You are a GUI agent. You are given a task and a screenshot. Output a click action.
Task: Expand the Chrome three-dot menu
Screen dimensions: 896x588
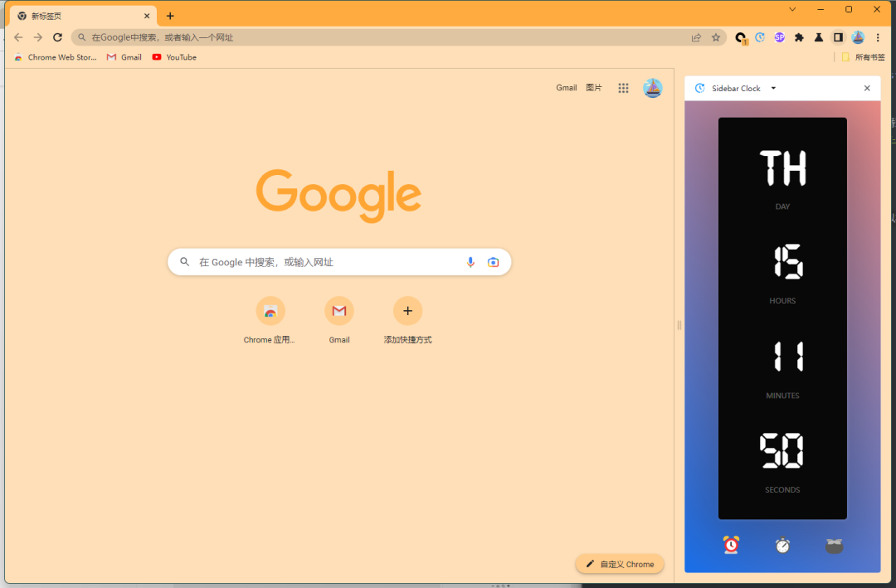click(x=878, y=37)
